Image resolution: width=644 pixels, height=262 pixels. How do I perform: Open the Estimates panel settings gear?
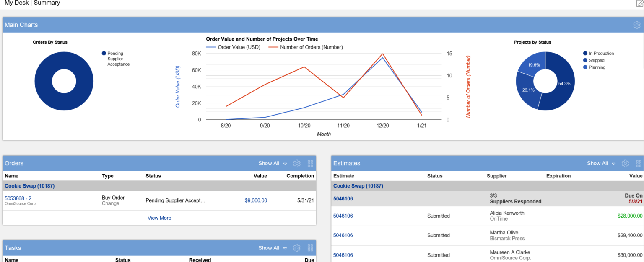pos(625,164)
